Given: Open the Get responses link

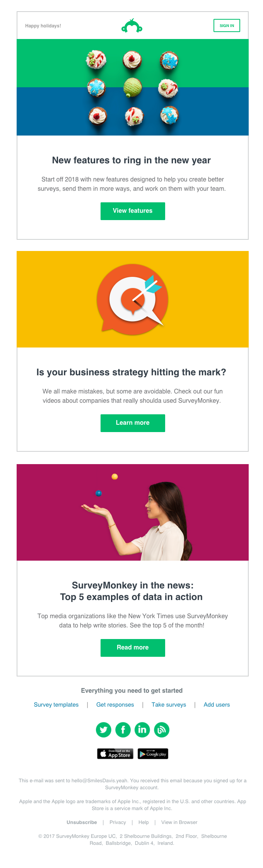Looking at the screenshot, I should click(x=115, y=705).
